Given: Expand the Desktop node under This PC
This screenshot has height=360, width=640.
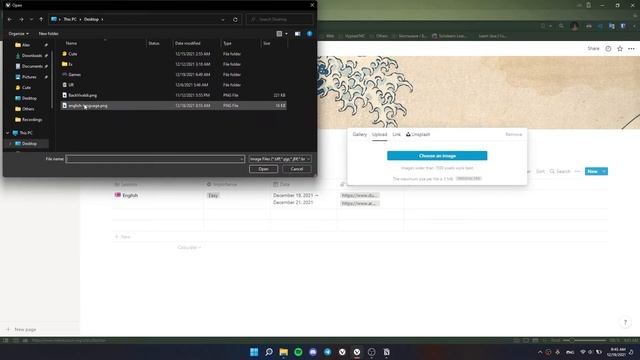Looking at the screenshot, I should tap(10, 144).
